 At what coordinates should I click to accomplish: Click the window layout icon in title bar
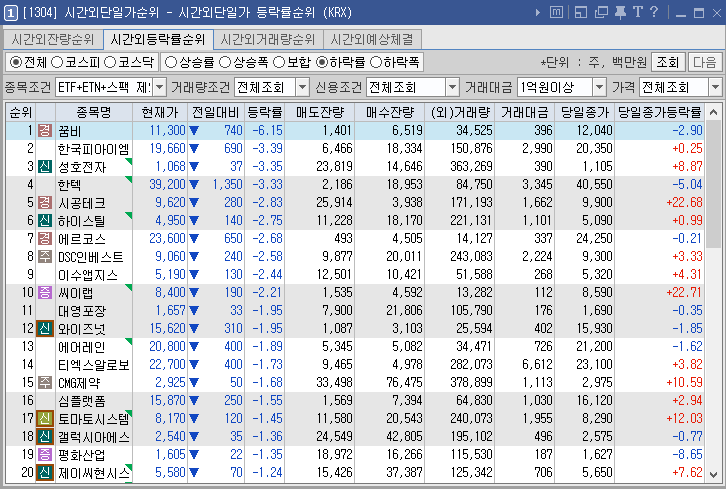tap(581, 12)
